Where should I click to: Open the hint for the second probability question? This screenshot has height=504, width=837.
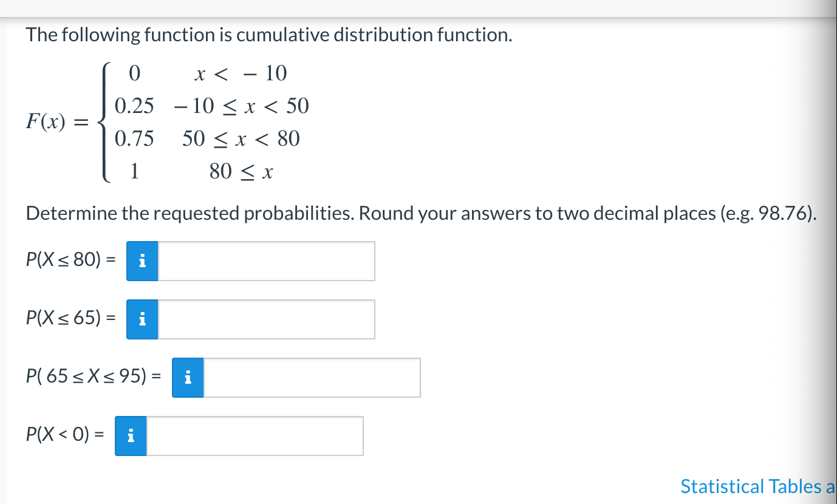pyautogui.click(x=142, y=319)
